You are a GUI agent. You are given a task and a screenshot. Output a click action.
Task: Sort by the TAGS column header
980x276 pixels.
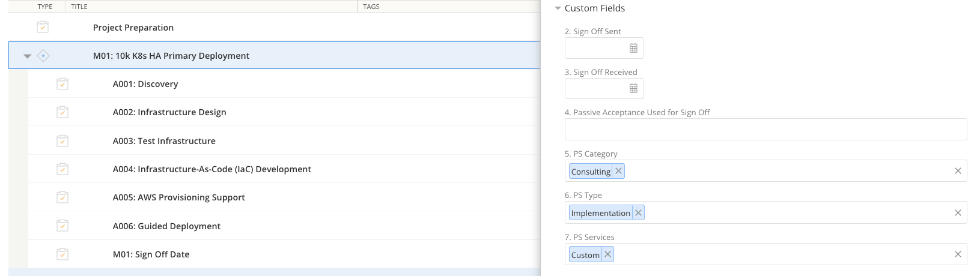371,7
